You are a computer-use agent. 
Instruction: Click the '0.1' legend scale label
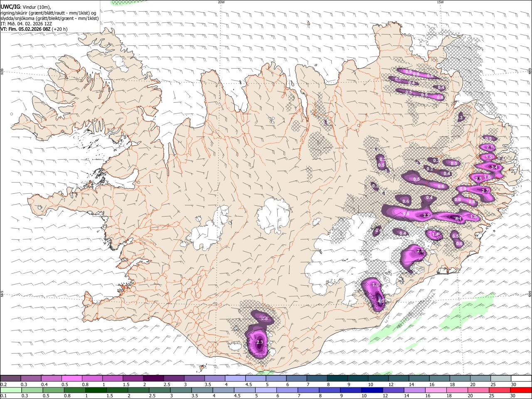(3, 396)
